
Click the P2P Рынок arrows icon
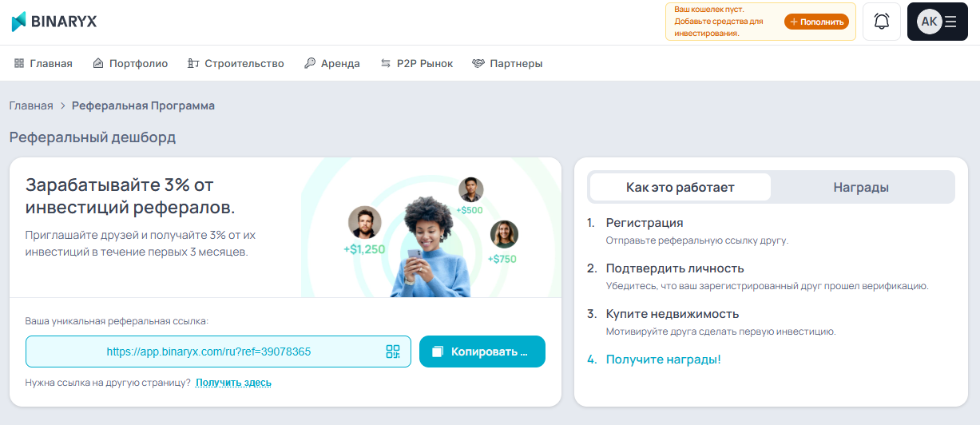386,63
